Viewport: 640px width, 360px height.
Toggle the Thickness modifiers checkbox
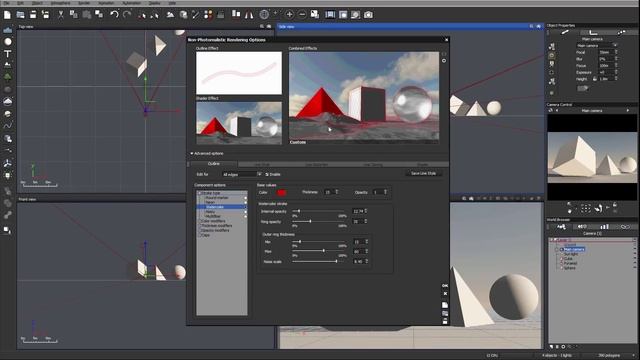(x=200, y=226)
